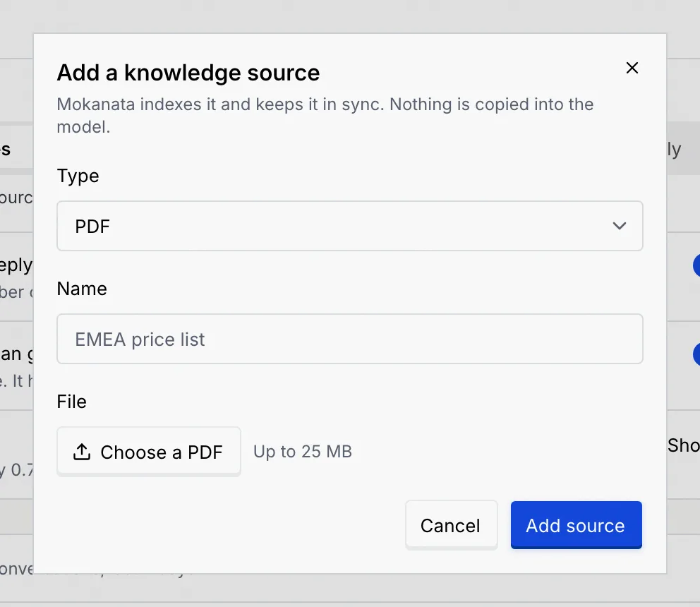Confirm with the Add source button
This screenshot has height=607, width=700.
[576, 525]
